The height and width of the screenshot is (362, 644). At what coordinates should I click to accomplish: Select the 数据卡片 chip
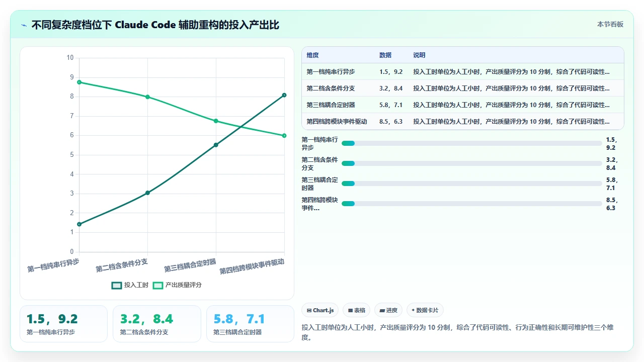425,310
